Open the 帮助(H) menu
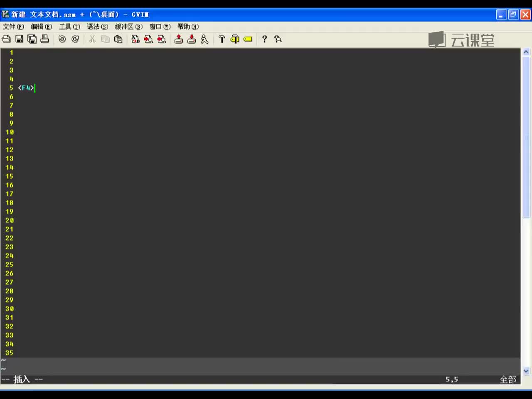 pos(188,27)
